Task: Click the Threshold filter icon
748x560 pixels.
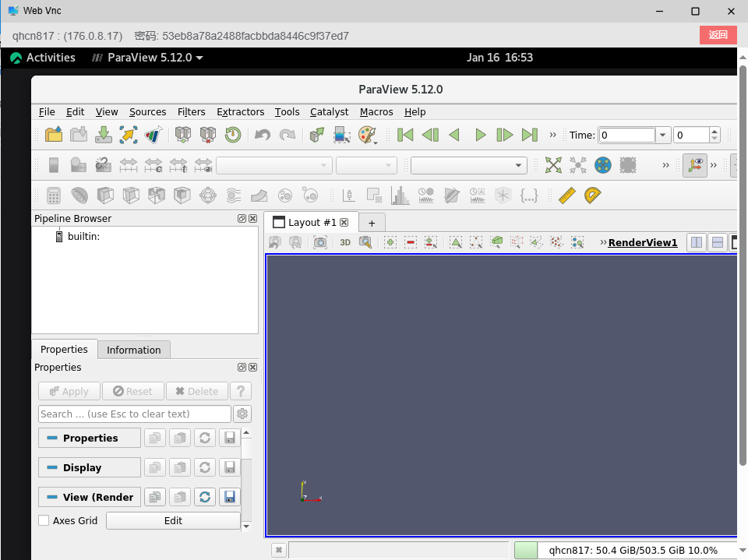Action: (157, 195)
